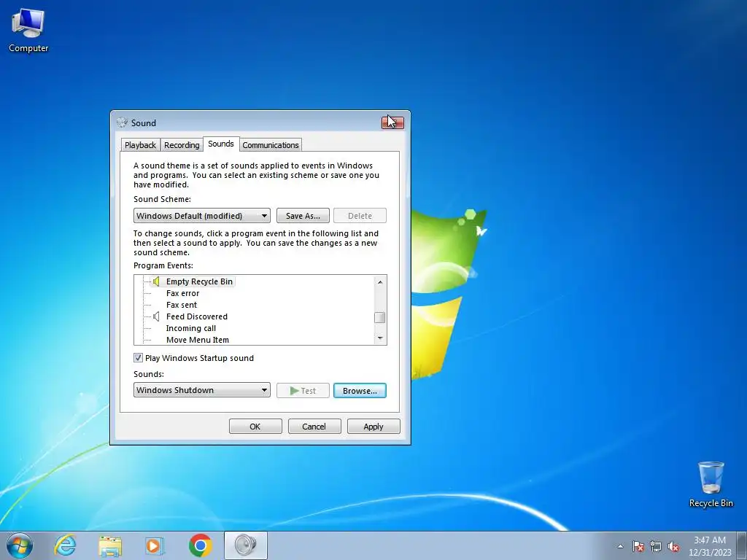Click the Apply button
Image resolution: width=747 pixels, height=560 pixels.
373,426
